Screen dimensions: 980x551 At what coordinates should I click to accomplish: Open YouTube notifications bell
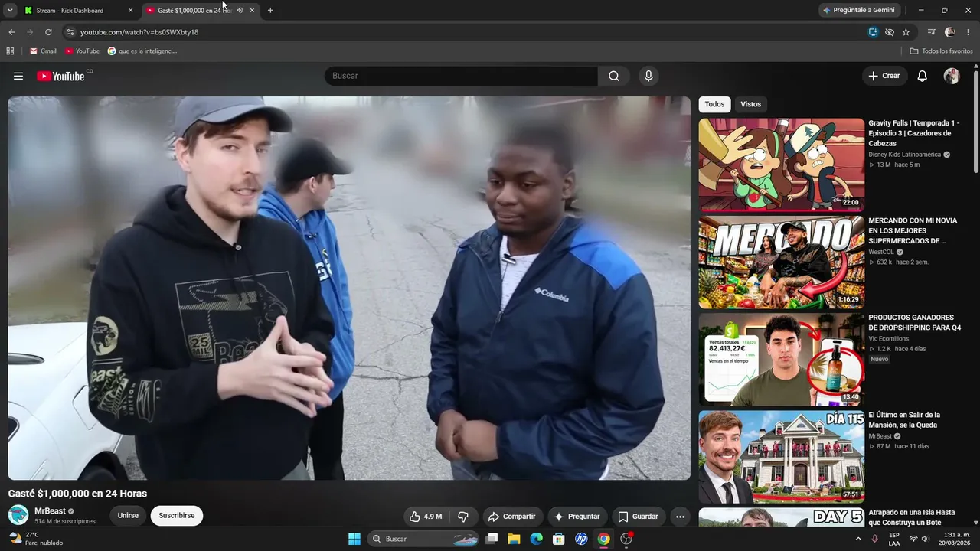coord(923,76)
